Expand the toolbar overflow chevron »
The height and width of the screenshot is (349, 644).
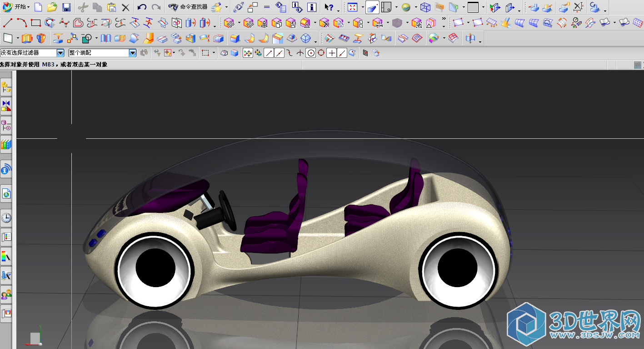444,20
